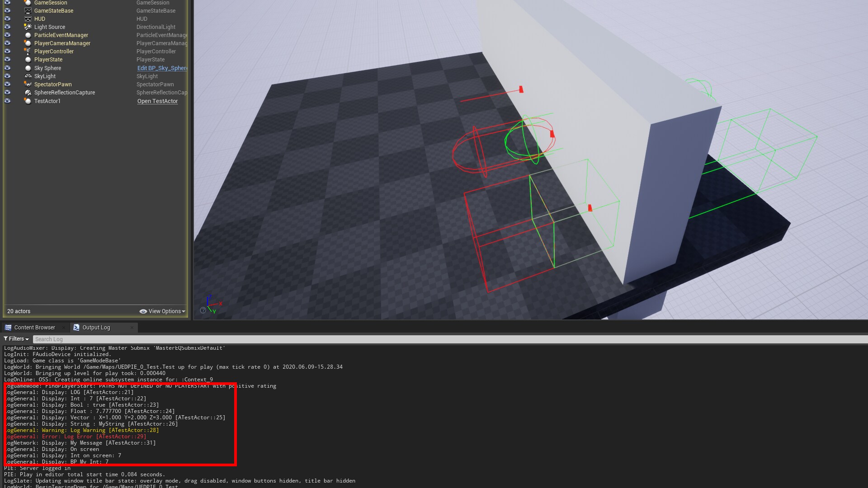Hide the TestActor1 actor via eye icon
The height and width of the screenshot is (488, 868).
pyautogui.click(x=7, y=101)
